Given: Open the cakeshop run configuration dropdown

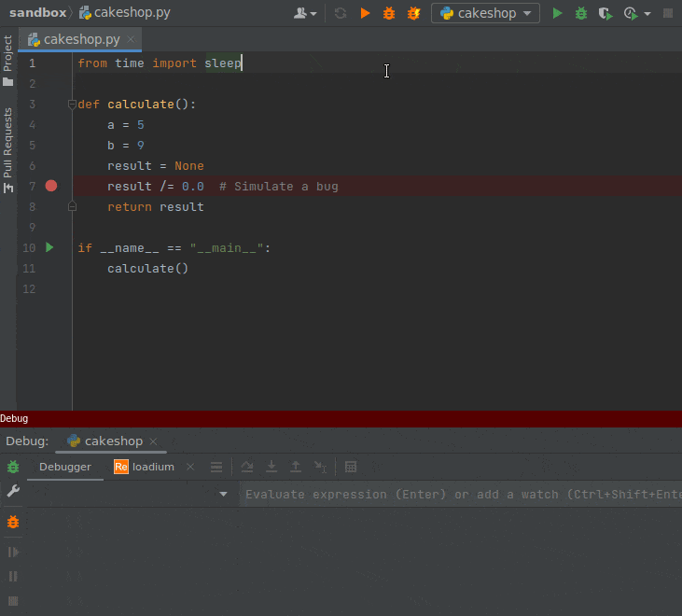Looking at the screenshot, I should click(x=486, y=14).
